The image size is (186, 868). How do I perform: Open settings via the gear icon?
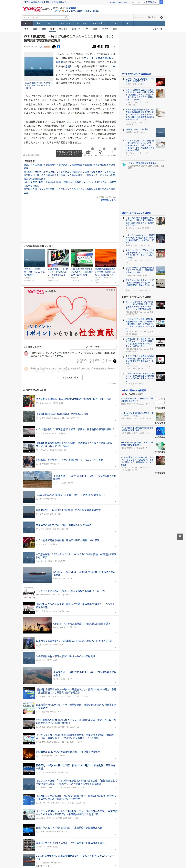(x=161, y=18)
